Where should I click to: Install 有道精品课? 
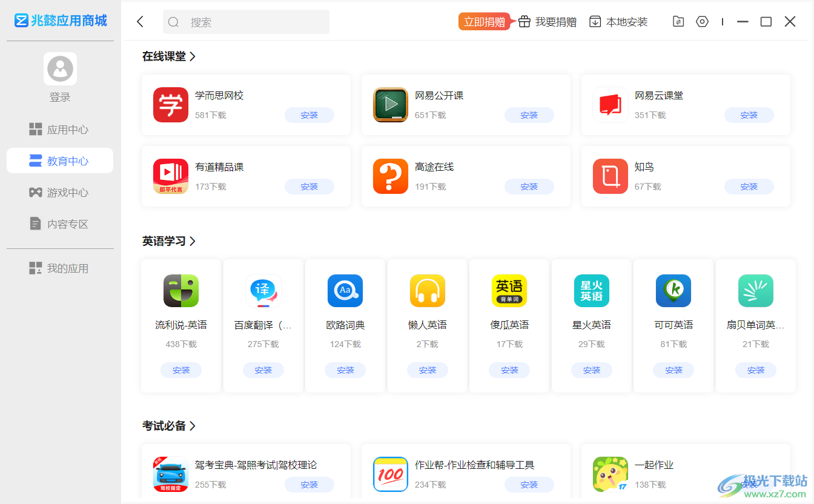pos(309,187)
